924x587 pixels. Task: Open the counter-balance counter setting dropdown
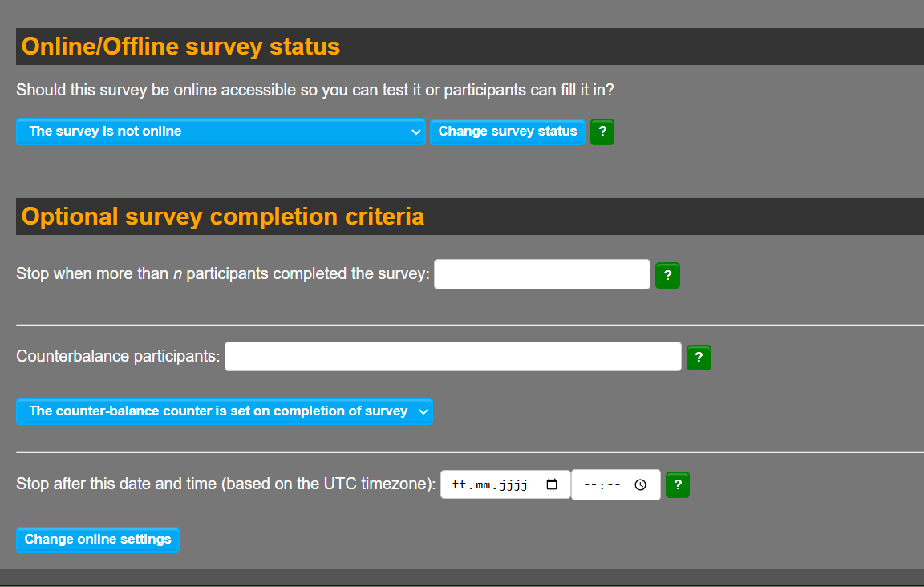(x=224, y=411)
